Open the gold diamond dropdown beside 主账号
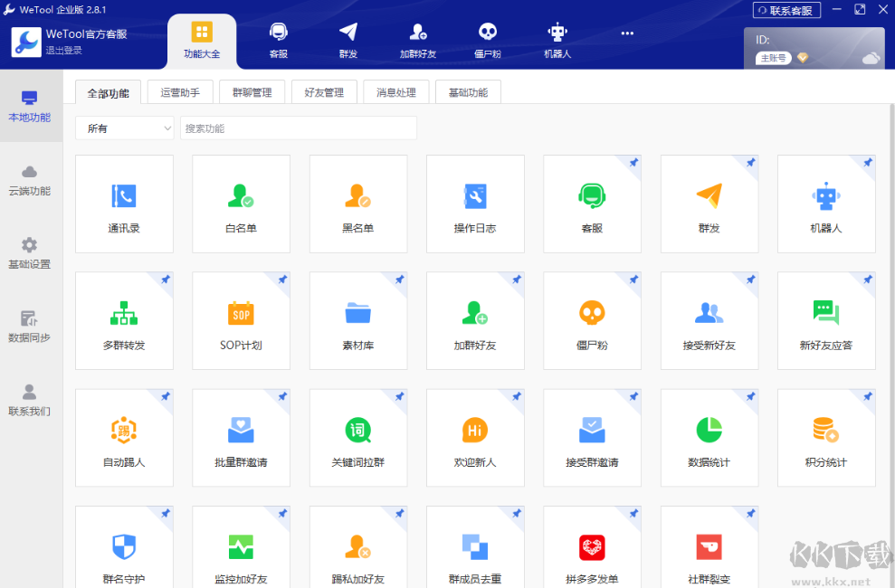 coord(804,57)
